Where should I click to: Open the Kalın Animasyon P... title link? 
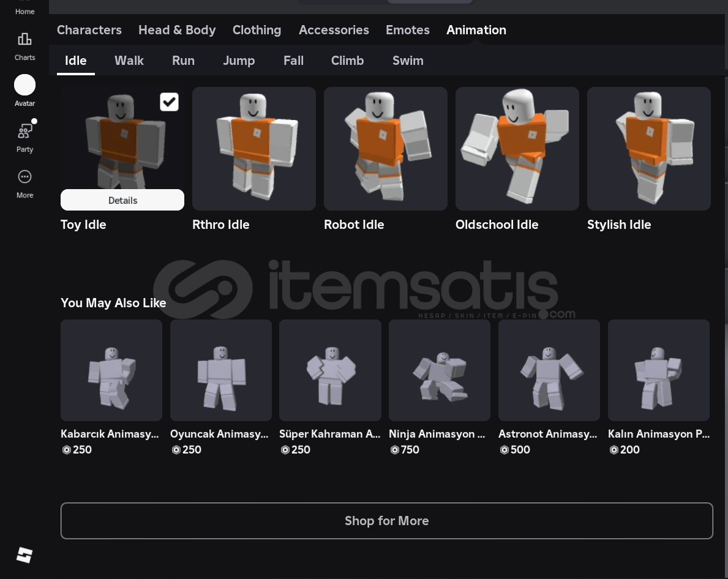[659, 434]
